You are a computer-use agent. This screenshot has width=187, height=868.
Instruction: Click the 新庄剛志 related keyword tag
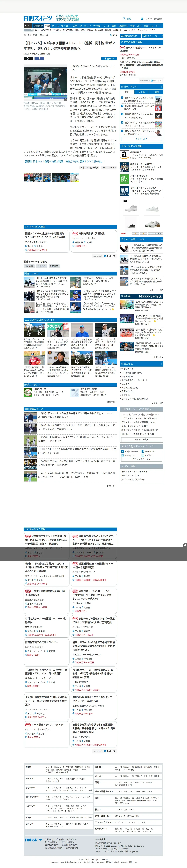tap(54, 266)
